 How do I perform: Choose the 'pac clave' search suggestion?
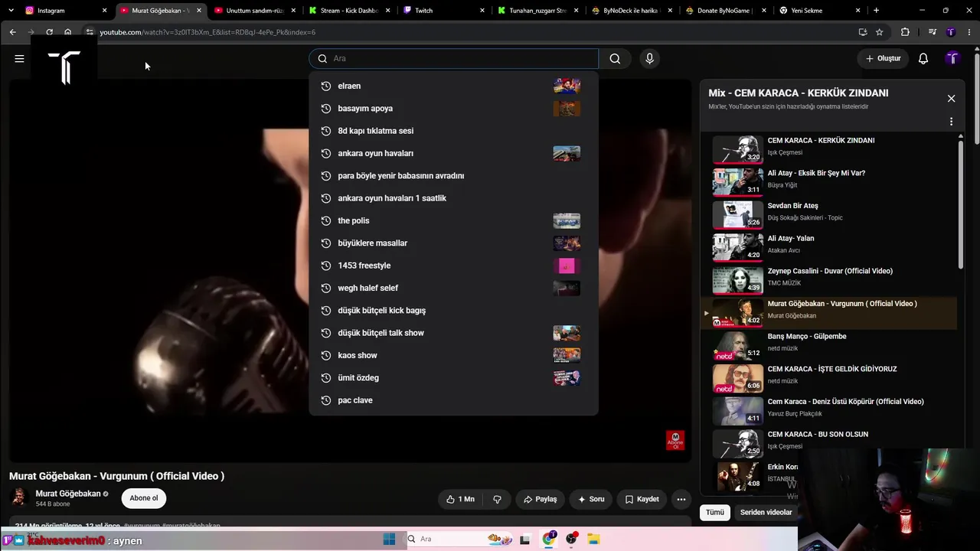pyautogui.click(x=453, y=400)
